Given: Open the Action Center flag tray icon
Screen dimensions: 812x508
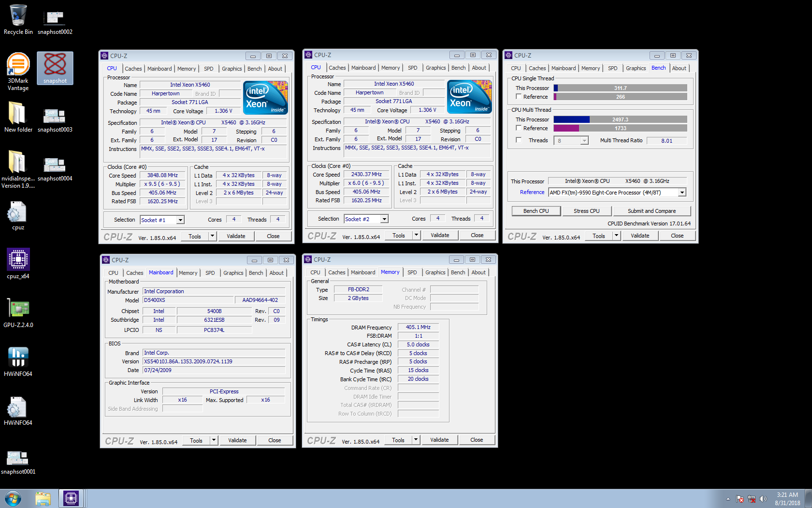Looking at the screenshot, I should click(739, 499).
